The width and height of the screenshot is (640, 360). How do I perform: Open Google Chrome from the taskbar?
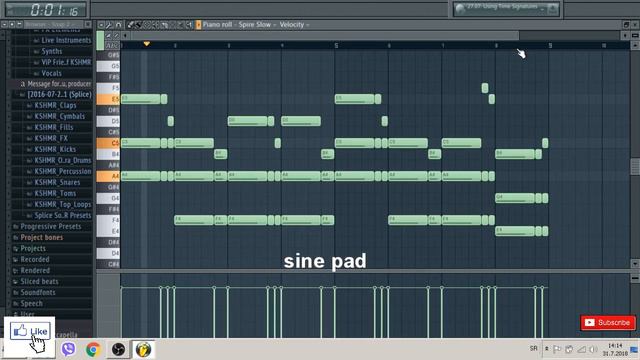coord(93,349)
